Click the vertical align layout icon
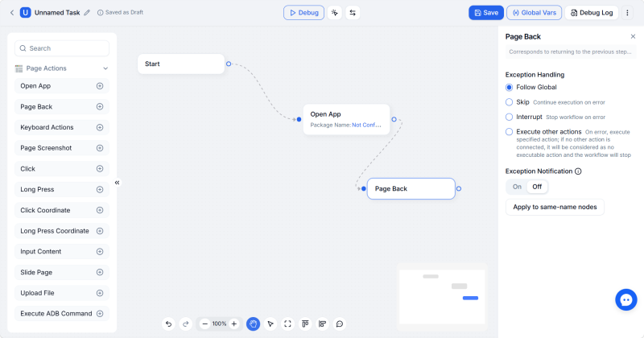This screenshot has width=644, height=338. [x=305, y=324]
